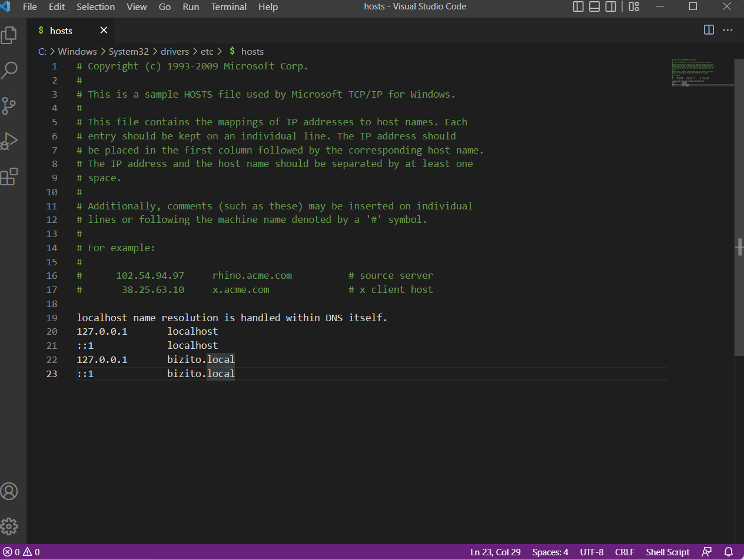The image size is (744, 560).
Task: Open the editor More Actions ellipsis menu
Action: (x=728, y=30)
